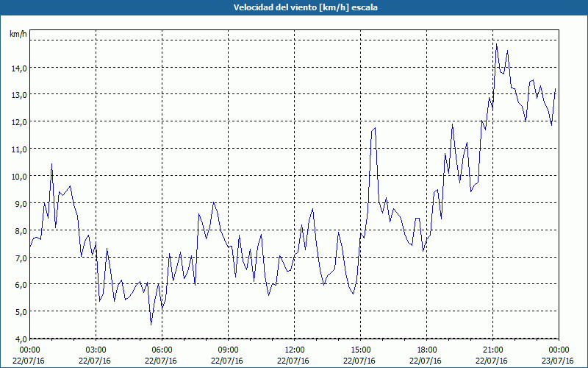Click the chart title 'Velocidad del viento [km/h] escala'
The width and height of the screenshot is (588, 368).
tap(305, 7)
